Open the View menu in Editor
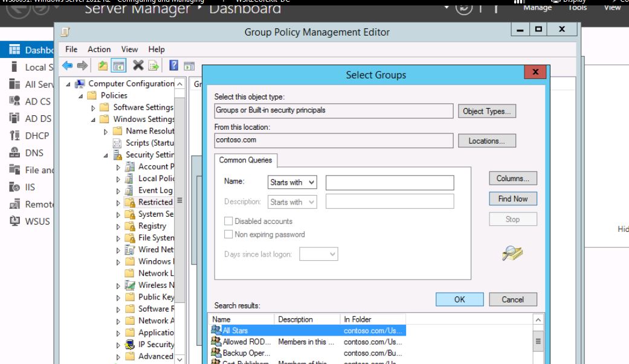Screen dimensions: 629x364 tap(129, 49)
